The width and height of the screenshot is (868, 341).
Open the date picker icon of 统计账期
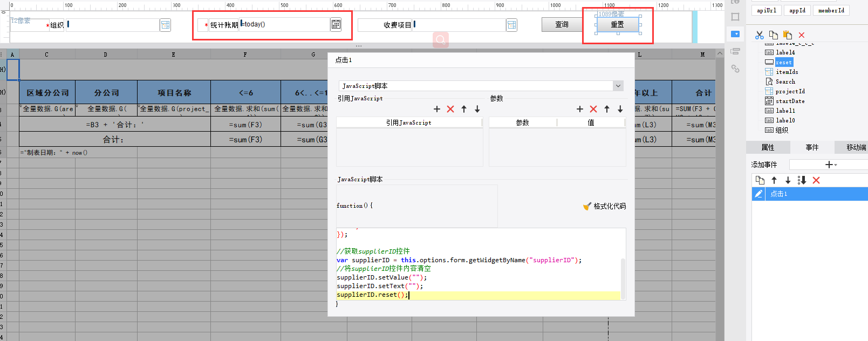336,24
